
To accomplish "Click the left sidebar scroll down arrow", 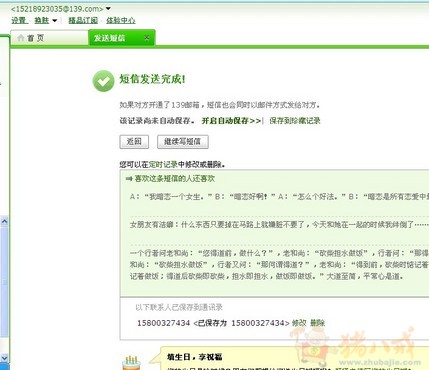I will click(4, 358).
